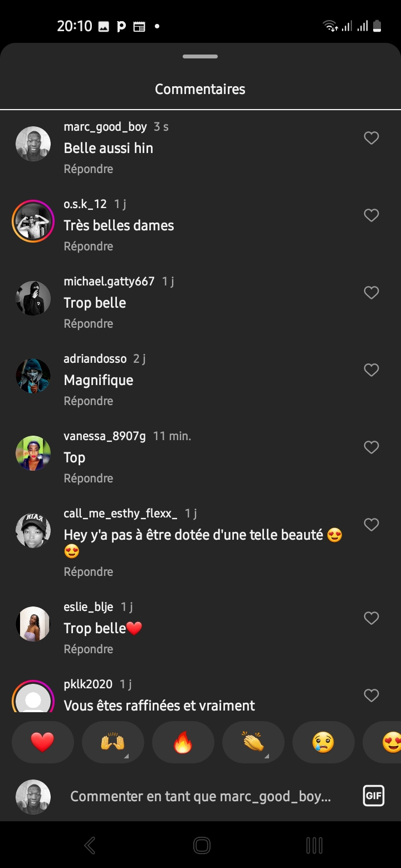The width and height of the screenshot is (401, 868).
Task: Insert the fire emoji reaction
Action: click(183, 742)
